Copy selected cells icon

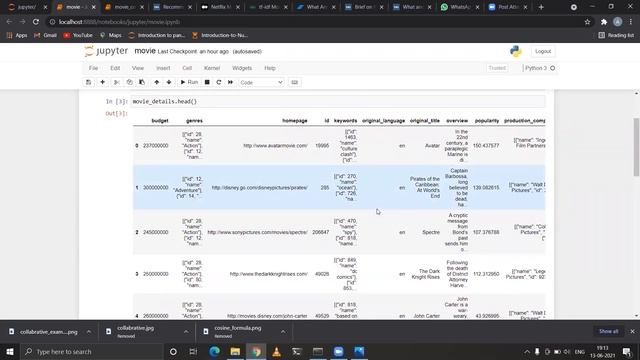129,82
